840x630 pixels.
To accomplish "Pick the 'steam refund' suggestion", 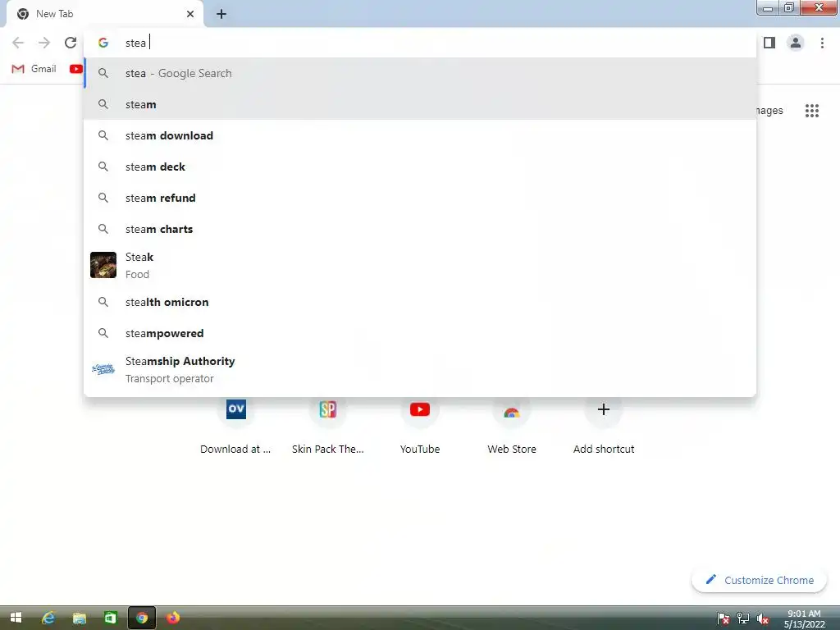I will click(420, 198).
